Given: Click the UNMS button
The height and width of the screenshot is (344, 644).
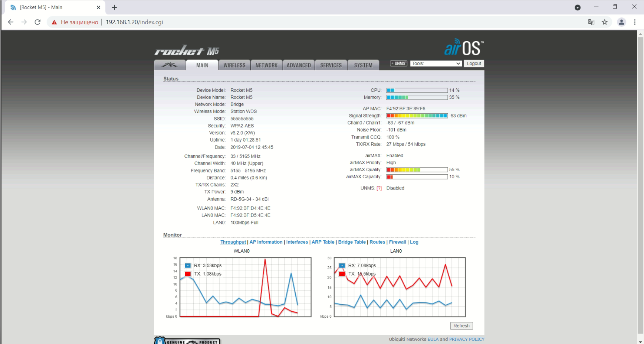Looking at the screenshot, I should click(399, 64).
